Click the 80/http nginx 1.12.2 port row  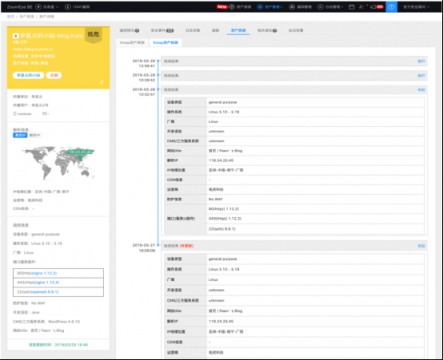[x=58, y=273]
